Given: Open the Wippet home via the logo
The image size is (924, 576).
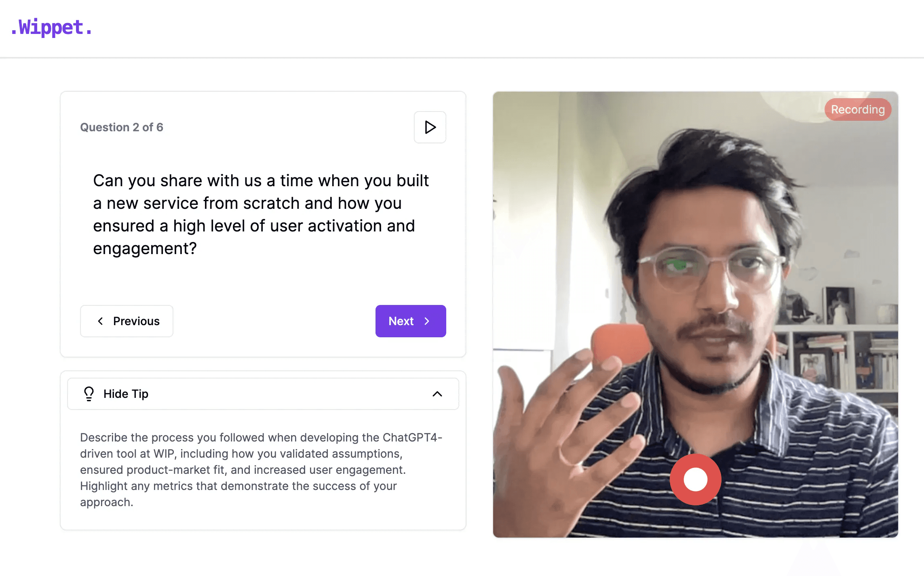Looking at the screenshot, I should click(x=51, y=27).
